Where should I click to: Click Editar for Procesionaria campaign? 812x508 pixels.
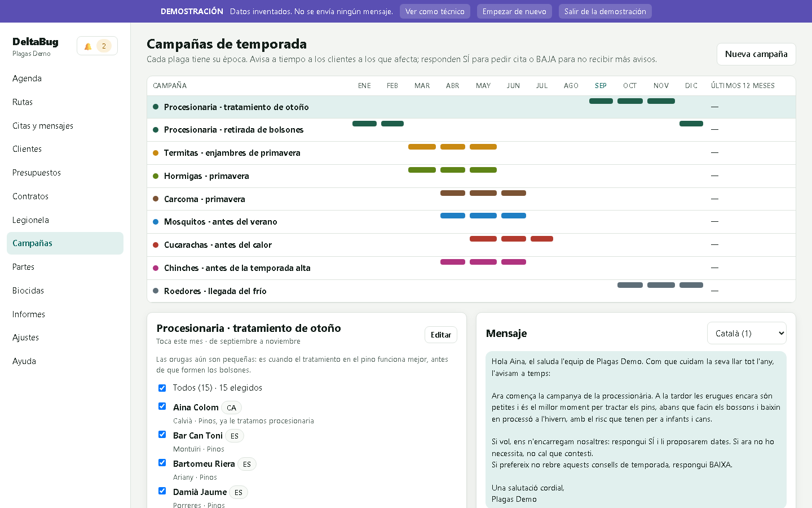coord(440,335)
